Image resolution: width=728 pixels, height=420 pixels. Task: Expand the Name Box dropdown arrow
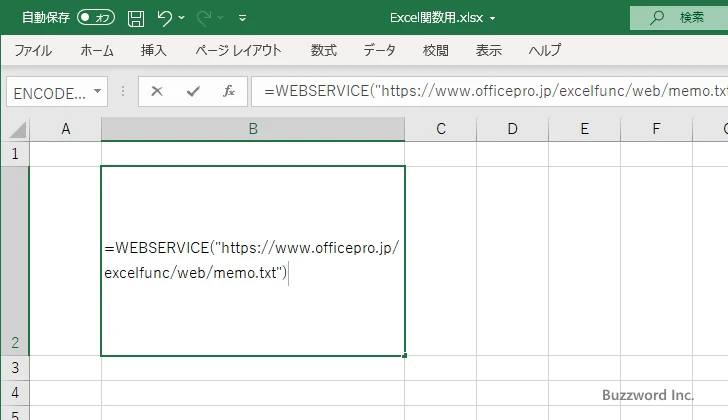(98, 91)
